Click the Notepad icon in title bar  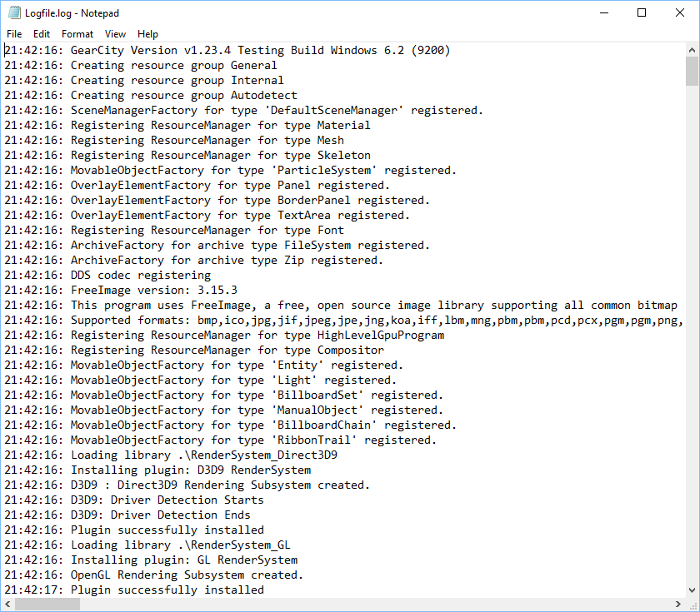(x=12, y=13)
